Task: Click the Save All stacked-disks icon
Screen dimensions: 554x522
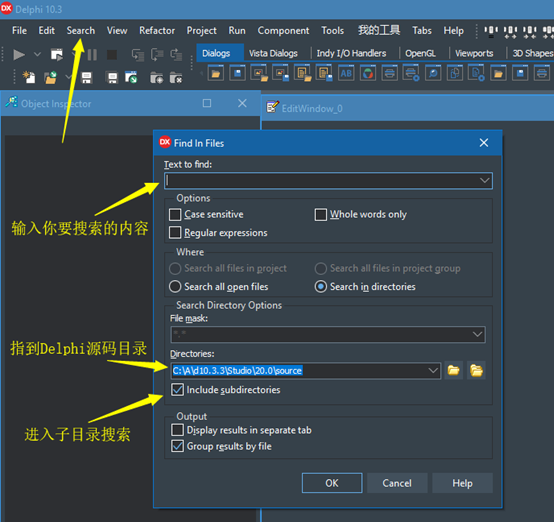Action: click(x=112, y=77)
